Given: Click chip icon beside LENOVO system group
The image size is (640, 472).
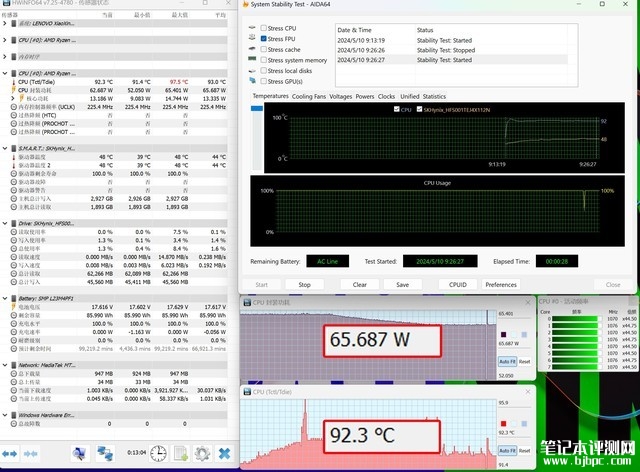Looking at the screenshot, I should click(14, 23).
